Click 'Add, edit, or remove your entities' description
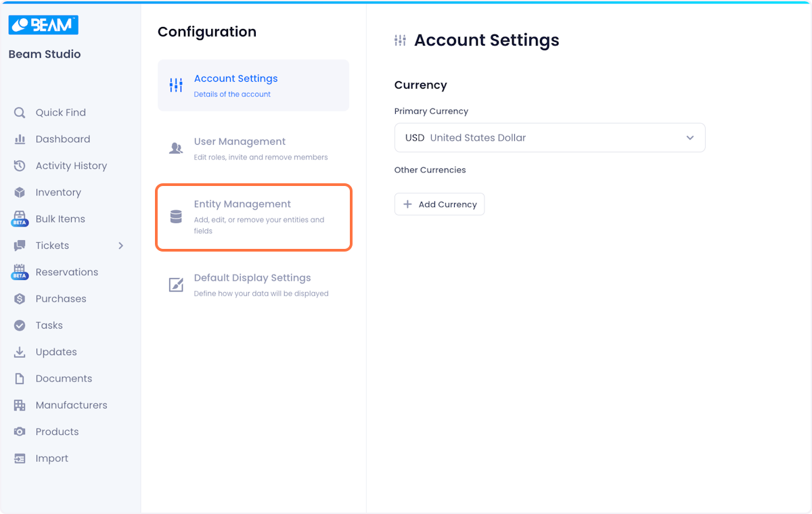The image size is (812, 514). 259,225
